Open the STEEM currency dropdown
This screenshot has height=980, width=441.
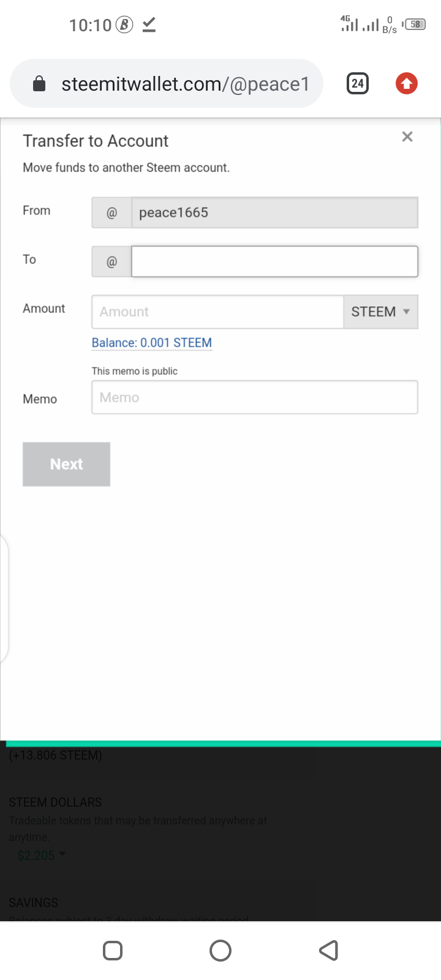[380, 312]
